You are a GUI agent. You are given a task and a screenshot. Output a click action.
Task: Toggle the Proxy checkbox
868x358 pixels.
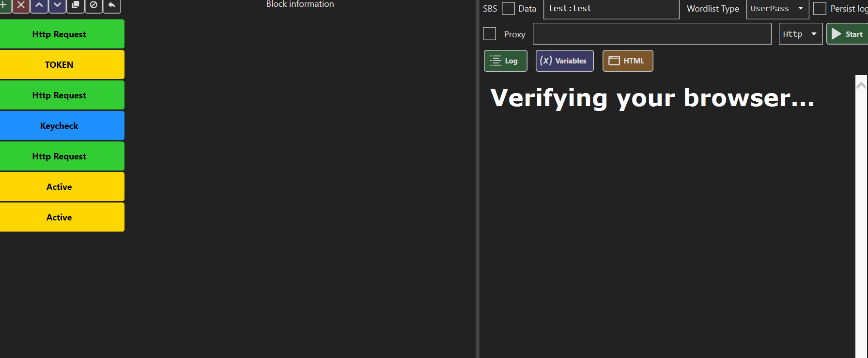point(490,34)
